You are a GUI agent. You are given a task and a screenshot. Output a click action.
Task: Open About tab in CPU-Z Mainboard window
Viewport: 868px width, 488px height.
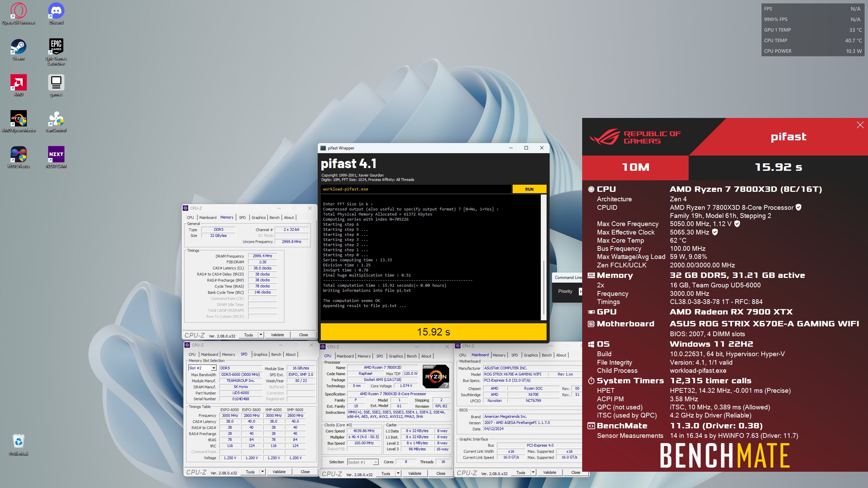tap(561, 355)
